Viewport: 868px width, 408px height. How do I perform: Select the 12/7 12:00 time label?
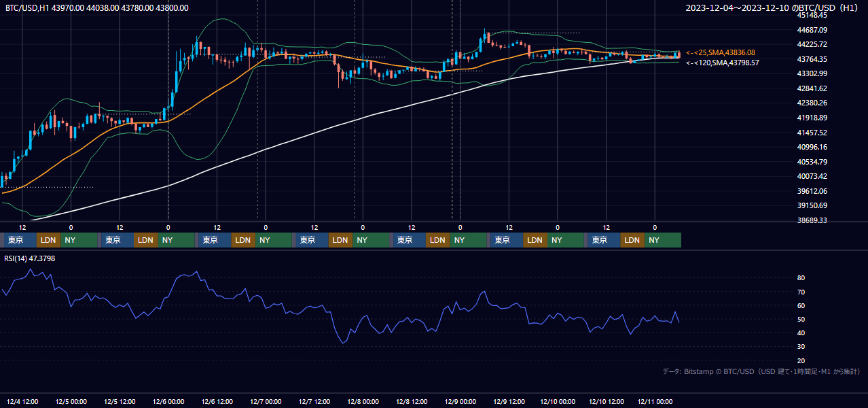point(314,402)
